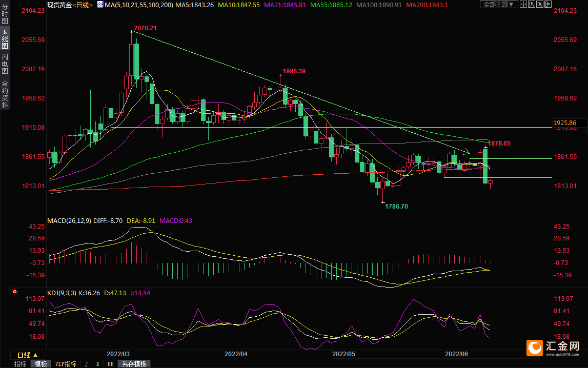Select the J indicator shortcut
588x368 pixels.
point(86,364)
